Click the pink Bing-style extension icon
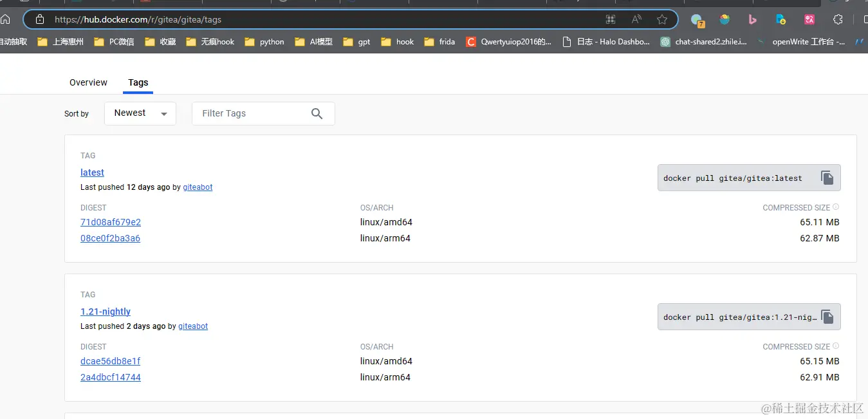Image resolution: width=868 pixels, height=419 pixels. 752,19
